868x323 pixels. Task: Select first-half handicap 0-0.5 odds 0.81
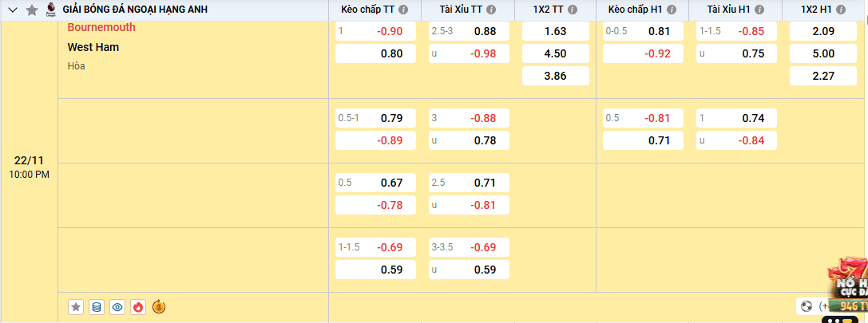tap(643, 32)
